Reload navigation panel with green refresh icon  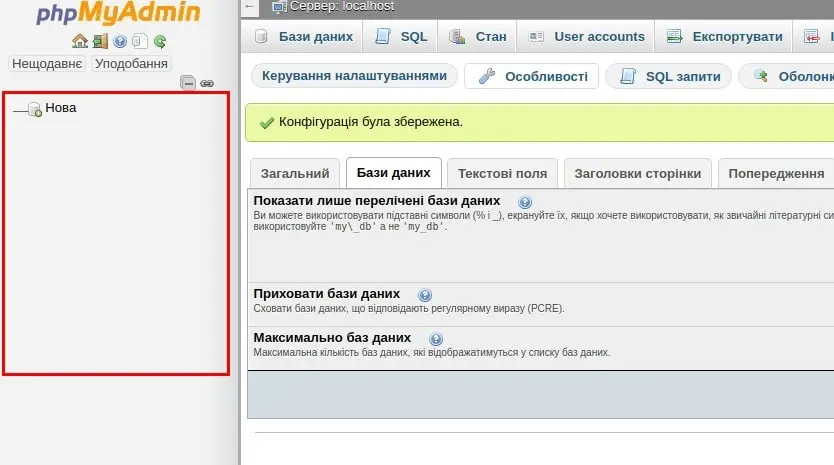coord(160,41)
